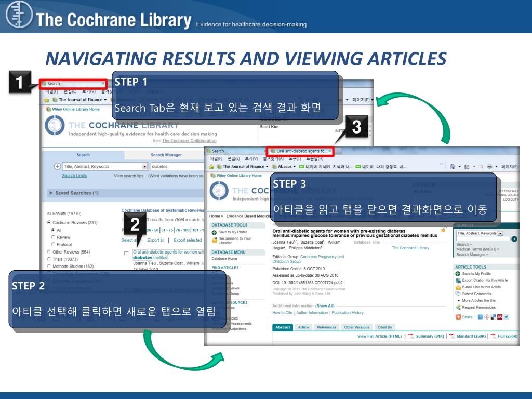Click the Summary PDF icon

tap(411, 336)
